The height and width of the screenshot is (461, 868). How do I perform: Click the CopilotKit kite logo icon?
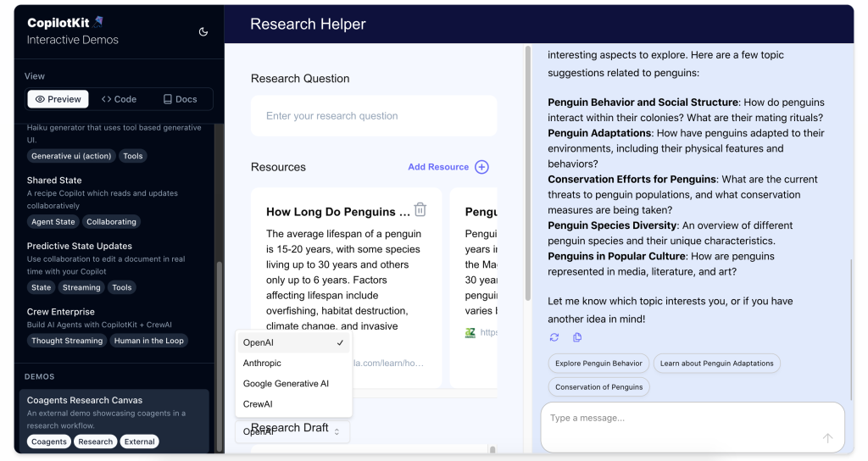(98, 21)
